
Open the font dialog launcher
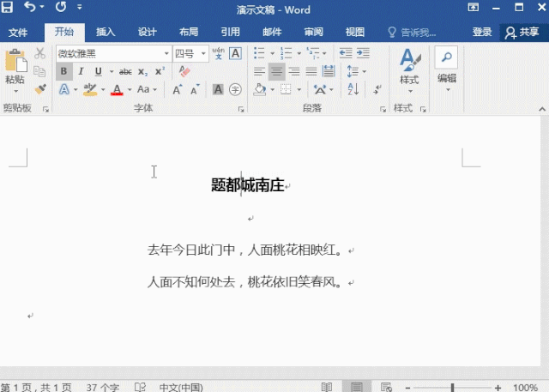[241, 110]
